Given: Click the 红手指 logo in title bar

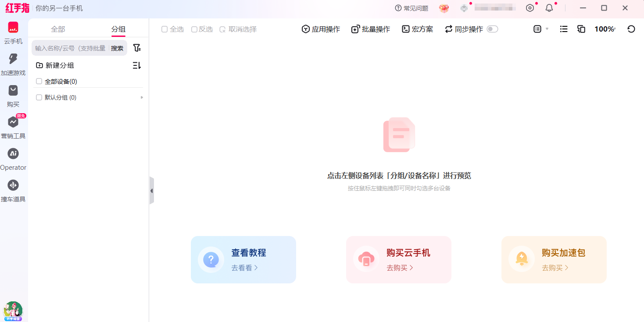Looking at the screenshot, I should (x=18, y=8).
